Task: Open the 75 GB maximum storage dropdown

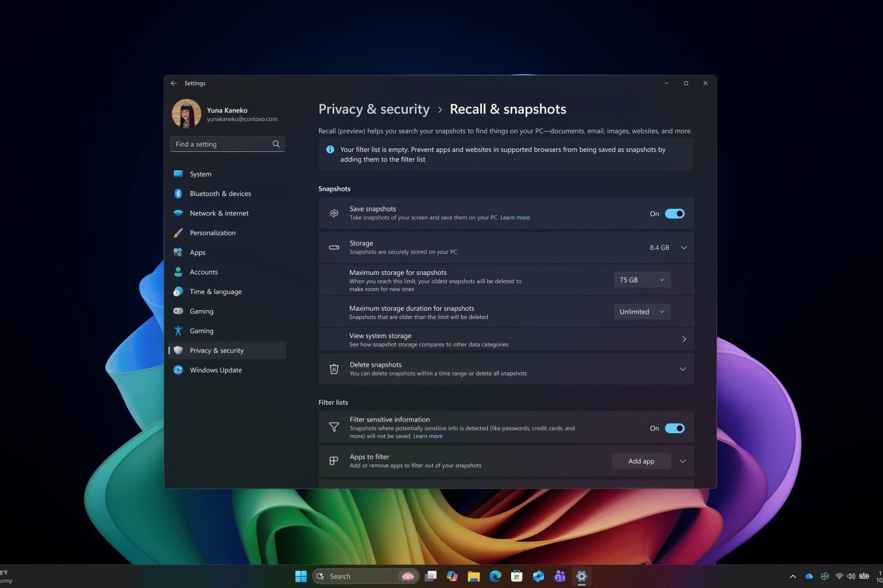Action: pos(642,280)
